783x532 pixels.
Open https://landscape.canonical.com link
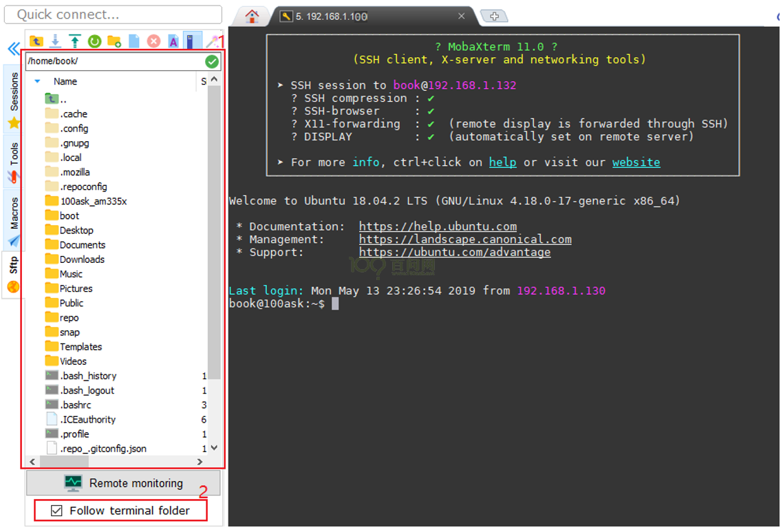465,240
